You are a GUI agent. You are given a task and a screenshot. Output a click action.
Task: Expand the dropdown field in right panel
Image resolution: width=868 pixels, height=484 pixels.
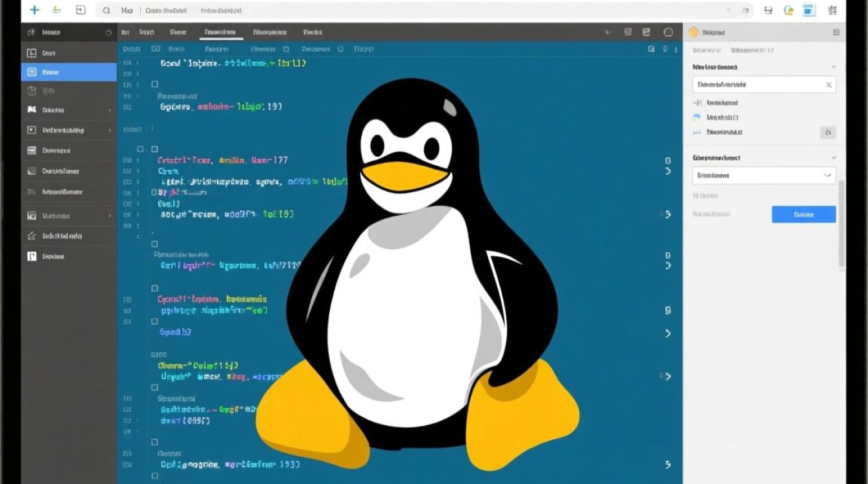(x=764, y=175)
